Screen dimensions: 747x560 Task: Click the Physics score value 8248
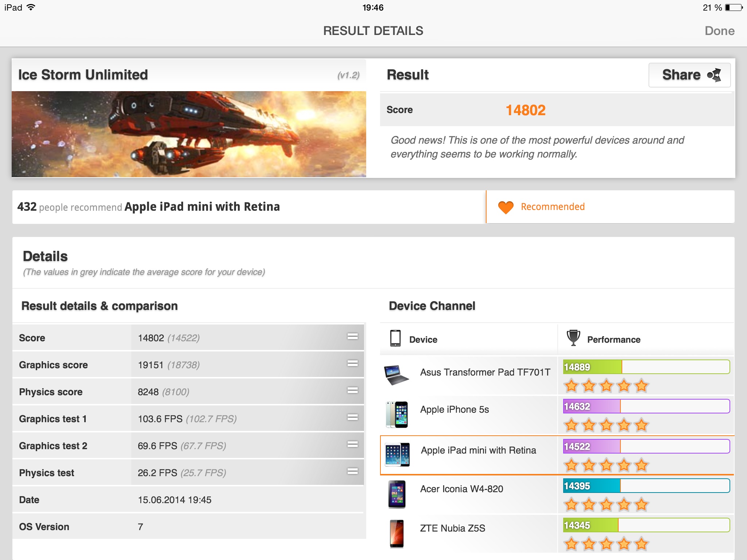click(x=148, y=392)
